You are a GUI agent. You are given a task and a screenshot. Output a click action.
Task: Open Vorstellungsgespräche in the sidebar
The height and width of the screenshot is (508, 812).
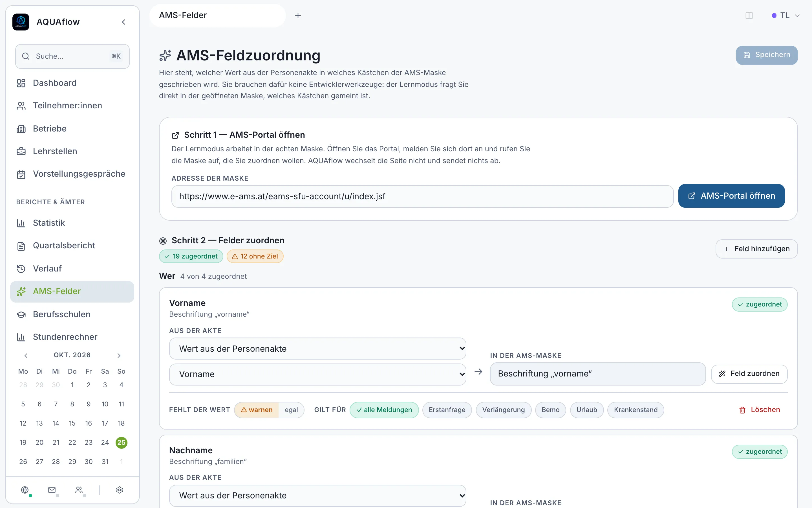point(72,174)
